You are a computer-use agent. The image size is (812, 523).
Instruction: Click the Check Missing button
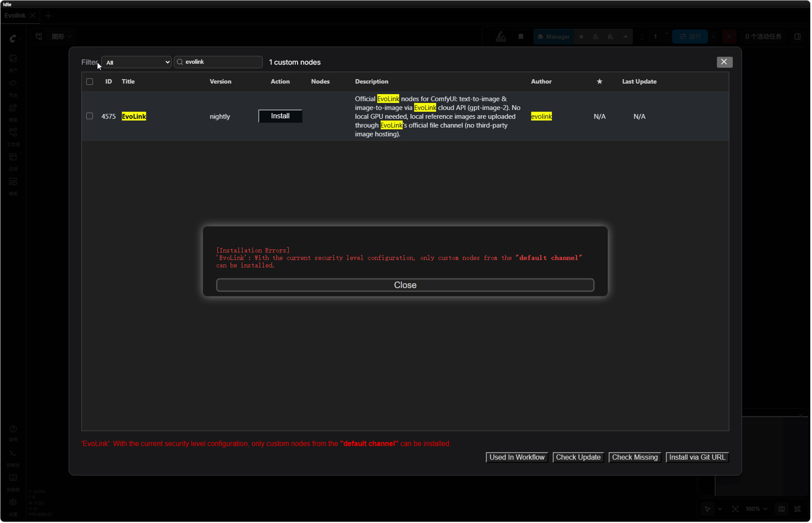[635, 458]
